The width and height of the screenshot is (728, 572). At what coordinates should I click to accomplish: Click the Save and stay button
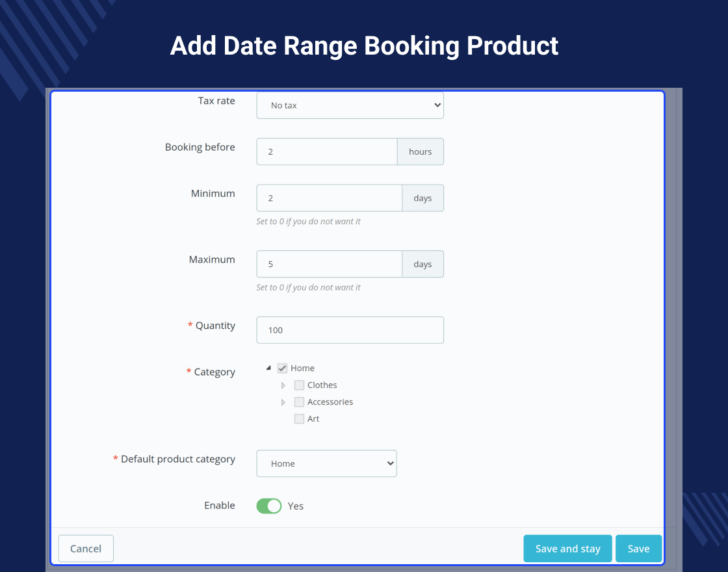tap(568, 549)
